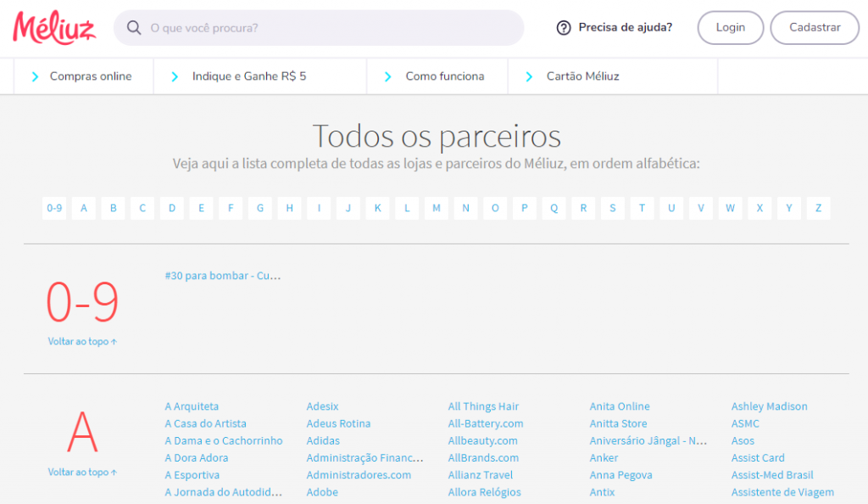Jump to letter E in index

pyautogui.click(x=201, y=208)
